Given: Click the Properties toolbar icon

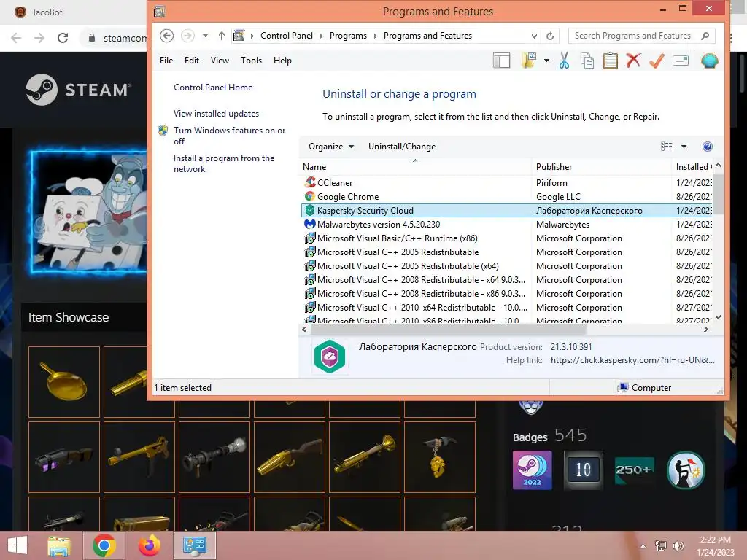Looking at the screenshot, I should click(x=681, y=61).
